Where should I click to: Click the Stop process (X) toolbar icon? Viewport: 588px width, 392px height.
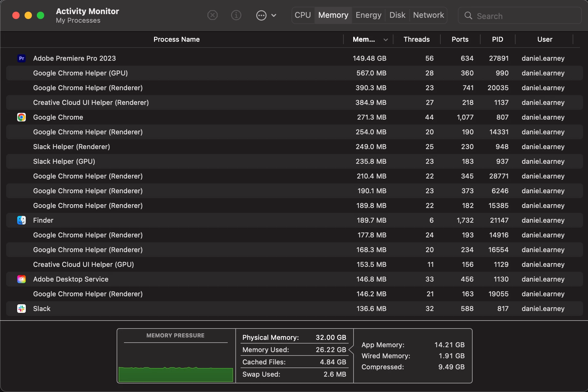212,15
